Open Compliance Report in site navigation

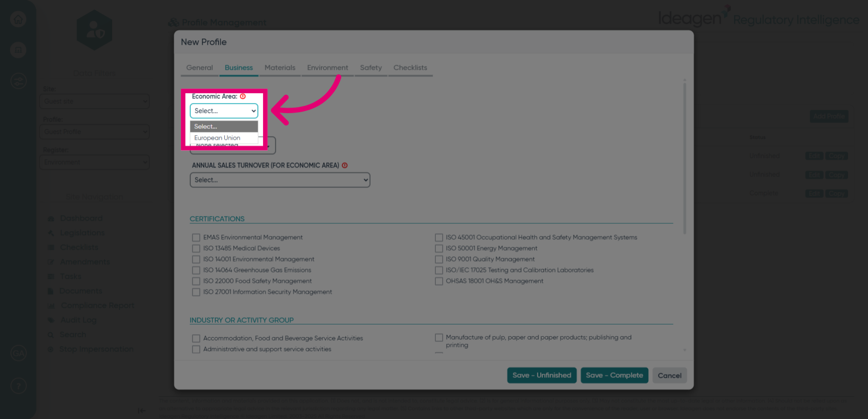98,306
